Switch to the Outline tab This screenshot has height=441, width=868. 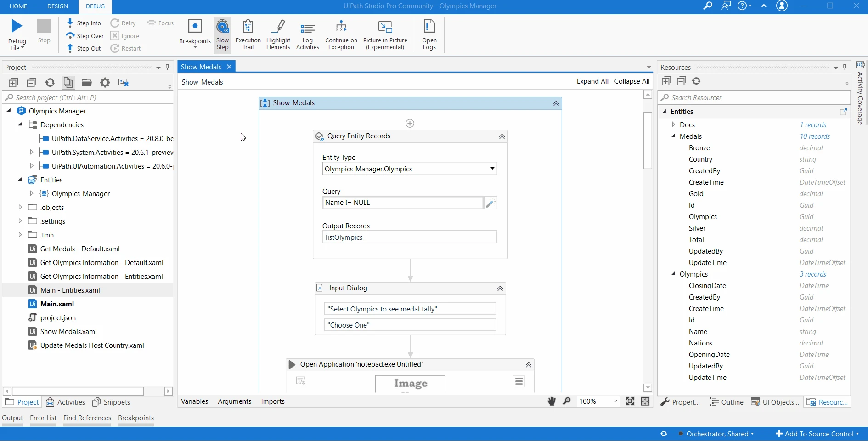point(727,402)
